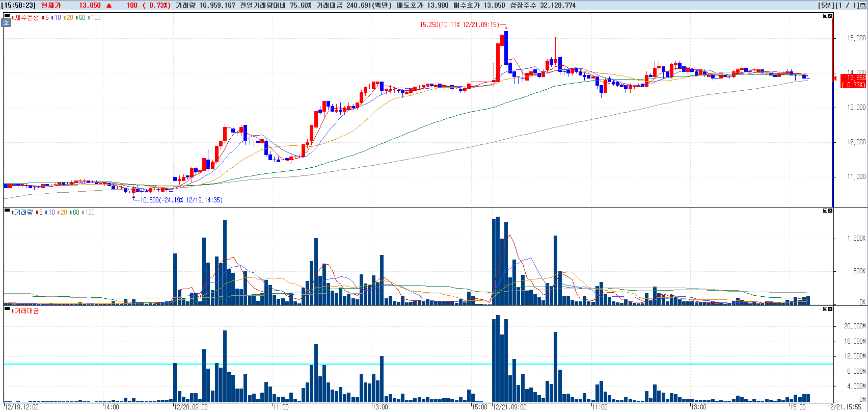Click the low marker label 10,500(-24.19% 12/19,14:35)
The image size is (868, 412).
181,200
